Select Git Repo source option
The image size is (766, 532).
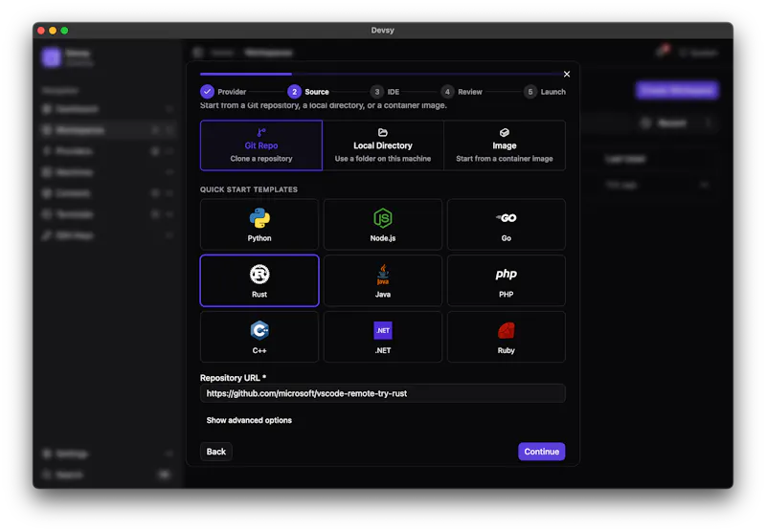[260, 145]
